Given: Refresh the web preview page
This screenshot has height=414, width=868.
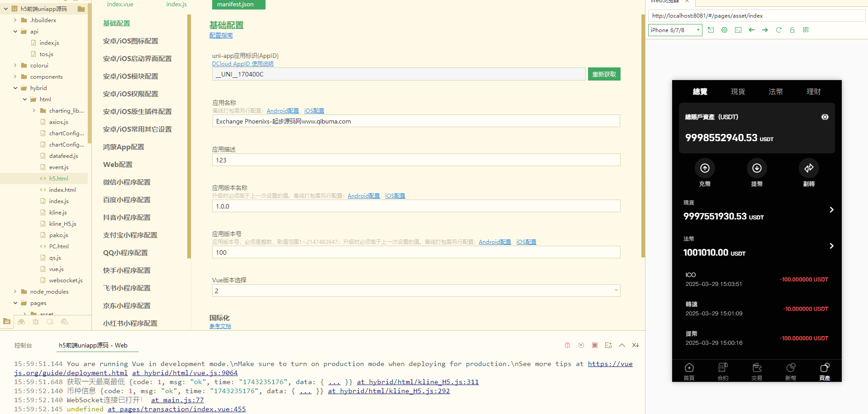Looking at the screenshot, I should coord(779,30).
